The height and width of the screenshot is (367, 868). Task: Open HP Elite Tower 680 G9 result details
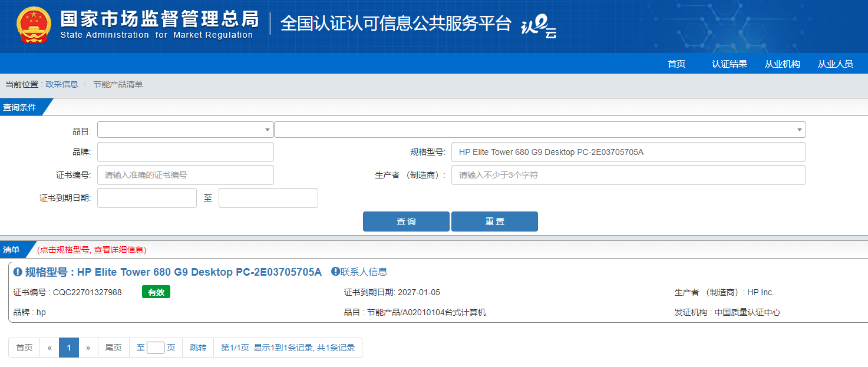point(173,272)
